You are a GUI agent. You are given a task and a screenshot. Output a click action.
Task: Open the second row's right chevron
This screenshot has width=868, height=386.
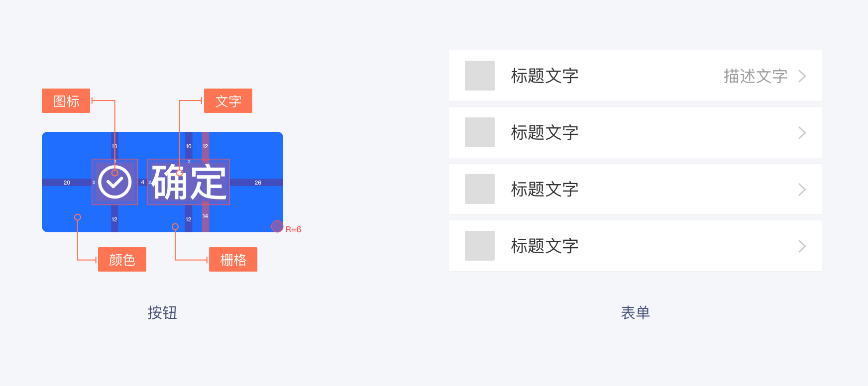(x=802, y=133)
